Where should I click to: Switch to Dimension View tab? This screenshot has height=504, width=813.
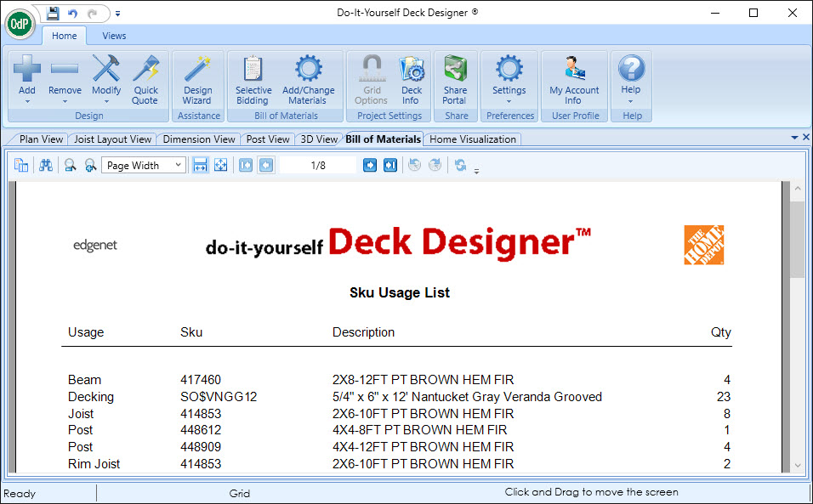(x=199, y=139)
